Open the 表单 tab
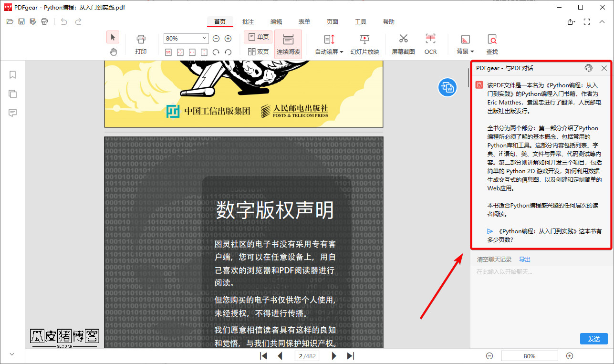The width and height of the screenshot is (614, 364). point(304,22)
